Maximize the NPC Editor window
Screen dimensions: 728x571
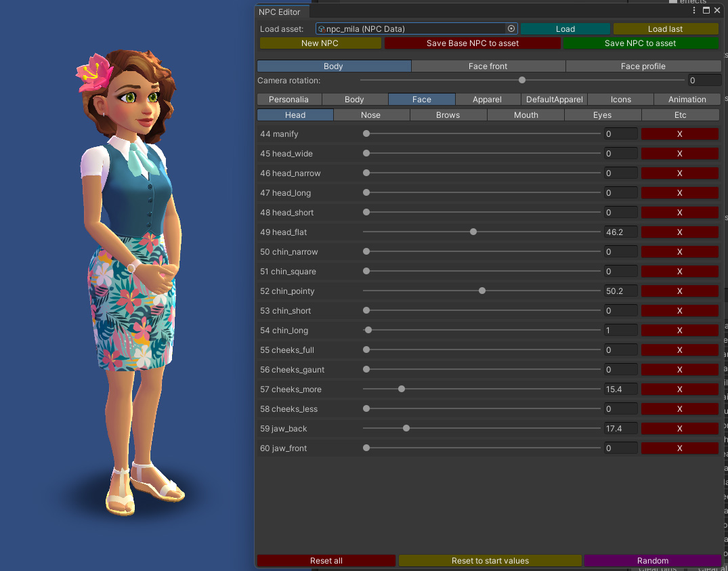(x=706, y=10)
